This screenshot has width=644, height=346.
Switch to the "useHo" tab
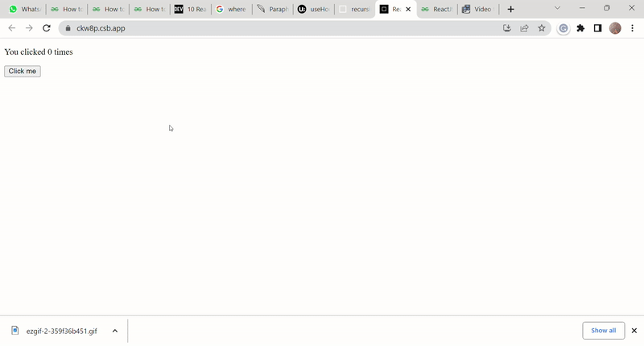click(x=314, y=9)
